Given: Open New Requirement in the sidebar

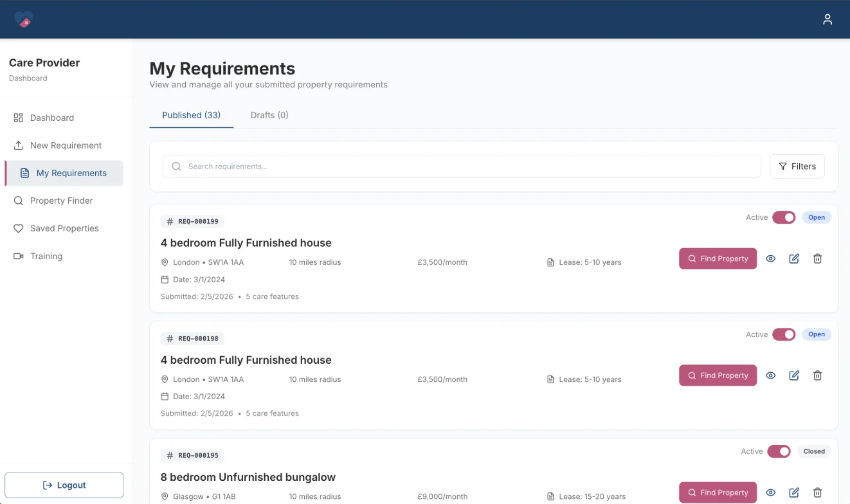Looking at the screenshot, I should pos(64,145).
